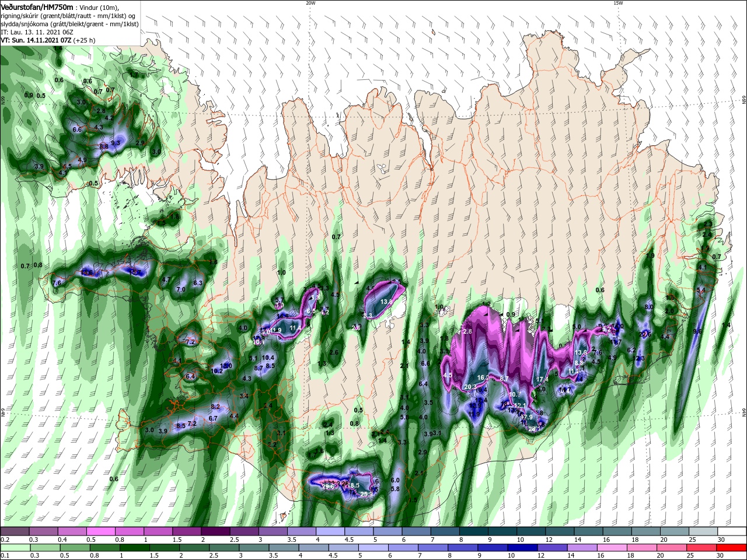This screenshot has height=560, width=747.
Task: Click the pale green 0.1 swatch in the bottom legend row
Action: [x=15, y=548]
